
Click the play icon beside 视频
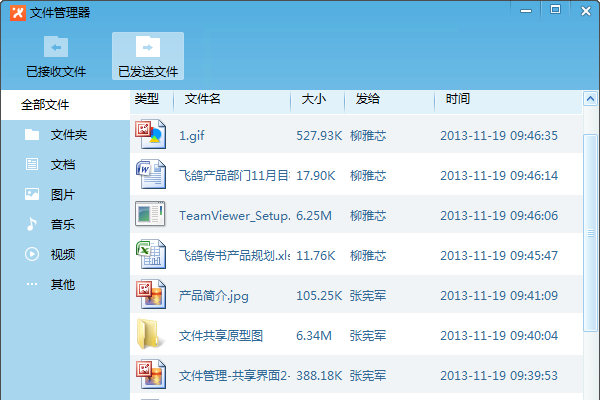click(x=32, y=254)
